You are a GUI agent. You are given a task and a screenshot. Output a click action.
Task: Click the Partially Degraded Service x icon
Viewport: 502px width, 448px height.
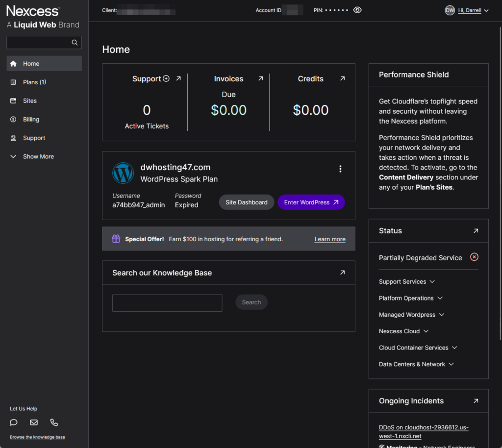point(474,257)
